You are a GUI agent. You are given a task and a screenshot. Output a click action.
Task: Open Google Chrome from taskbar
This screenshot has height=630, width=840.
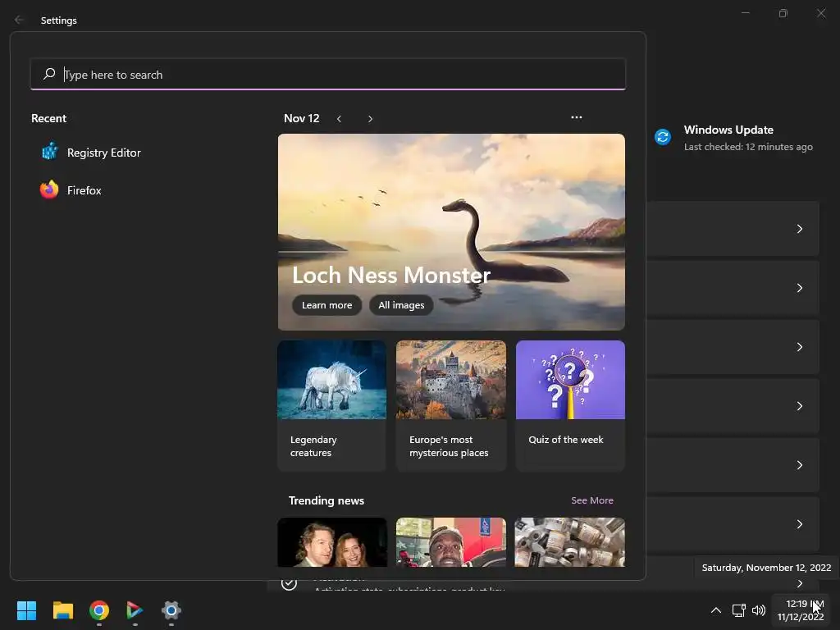click(x=99, y=610)
